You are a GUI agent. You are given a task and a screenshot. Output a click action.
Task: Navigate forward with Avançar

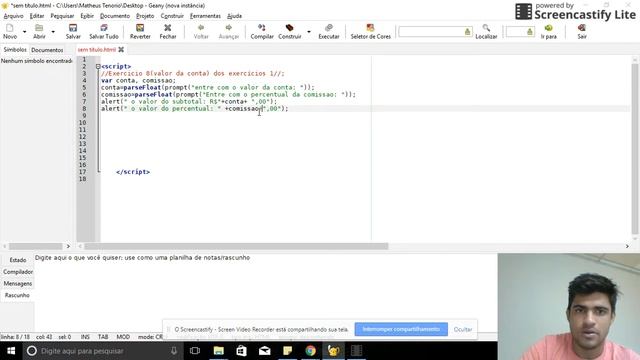point(229,31)
